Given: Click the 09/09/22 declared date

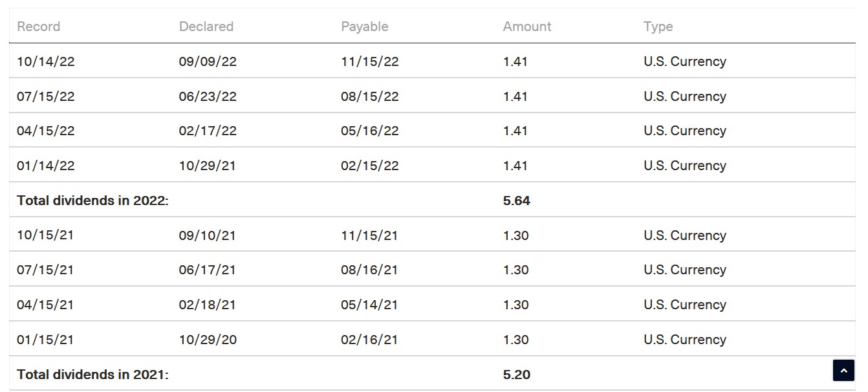Looking at the screenshot, I should click(208, 61).
